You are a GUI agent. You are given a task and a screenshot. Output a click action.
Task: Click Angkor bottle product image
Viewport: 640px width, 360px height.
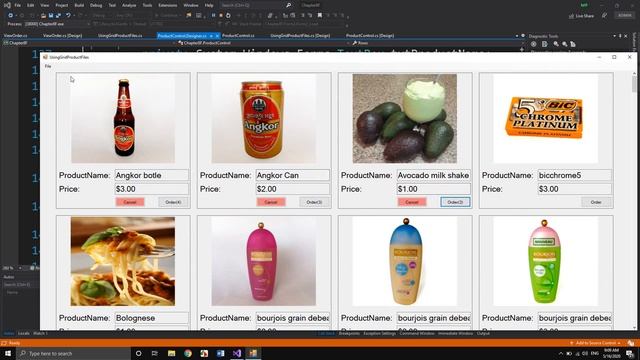(x=123, y=118)
